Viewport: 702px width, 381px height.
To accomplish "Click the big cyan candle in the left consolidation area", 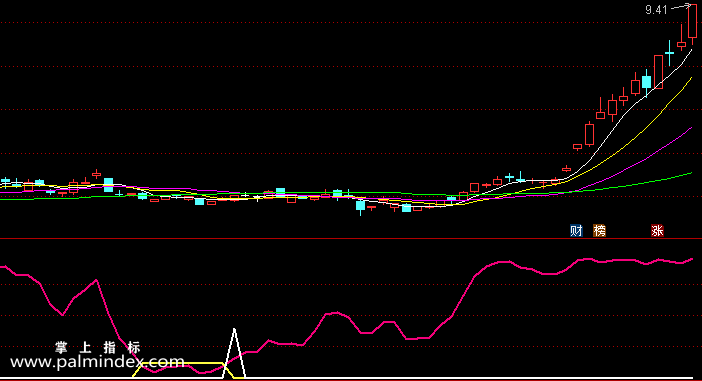I will pyautogui.click(x=108, y=184).
